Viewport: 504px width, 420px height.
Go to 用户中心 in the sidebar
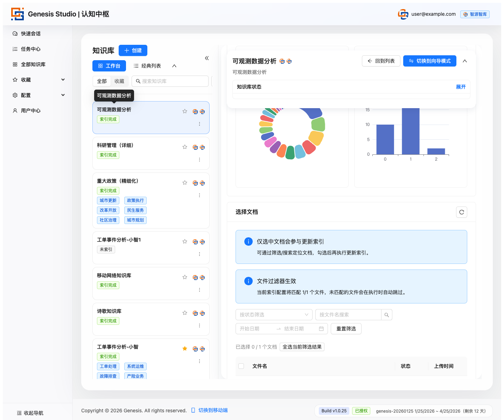point(31,111)
